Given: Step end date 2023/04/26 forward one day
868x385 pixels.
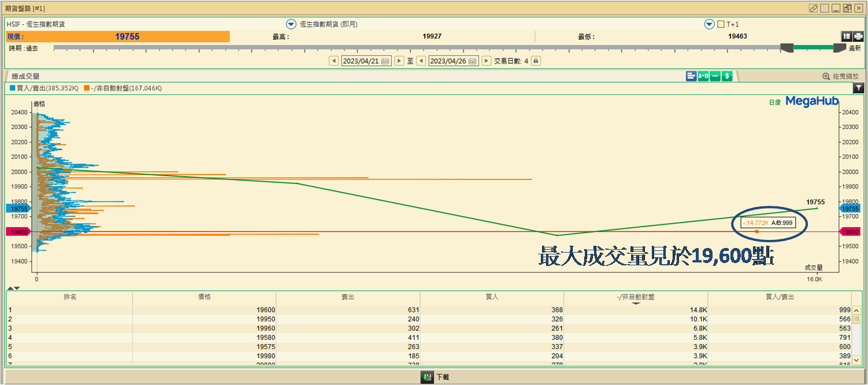Looking at the screenshot, I should click(x=487, y=61).
